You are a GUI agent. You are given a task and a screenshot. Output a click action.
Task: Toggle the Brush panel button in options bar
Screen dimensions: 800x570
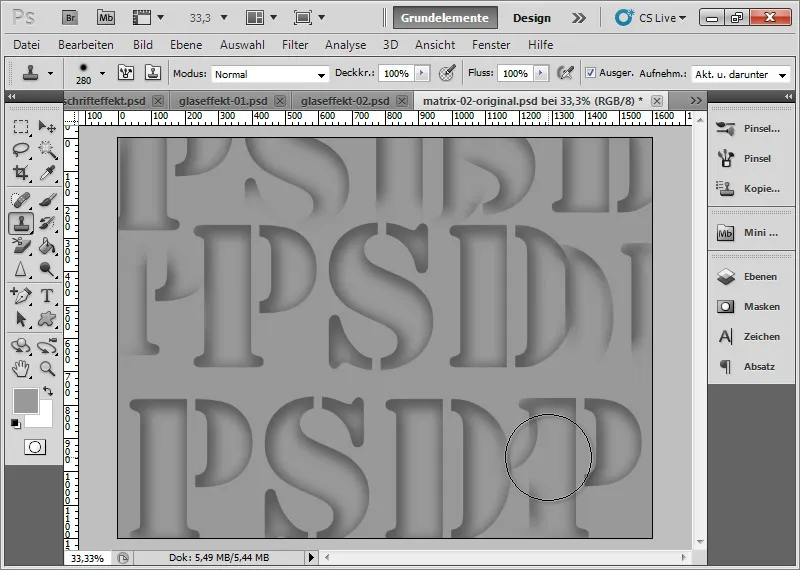coord(126,73)
